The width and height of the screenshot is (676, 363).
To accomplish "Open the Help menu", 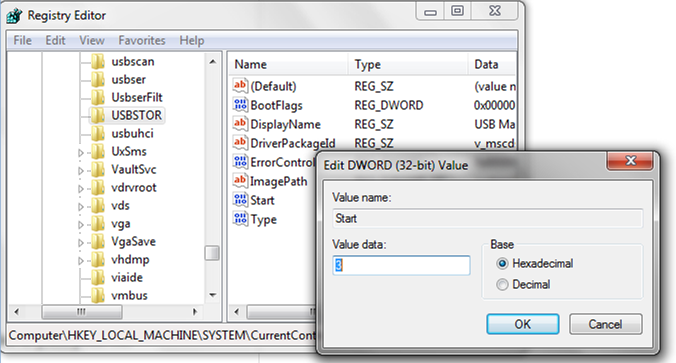I will [x=192, y=41].
